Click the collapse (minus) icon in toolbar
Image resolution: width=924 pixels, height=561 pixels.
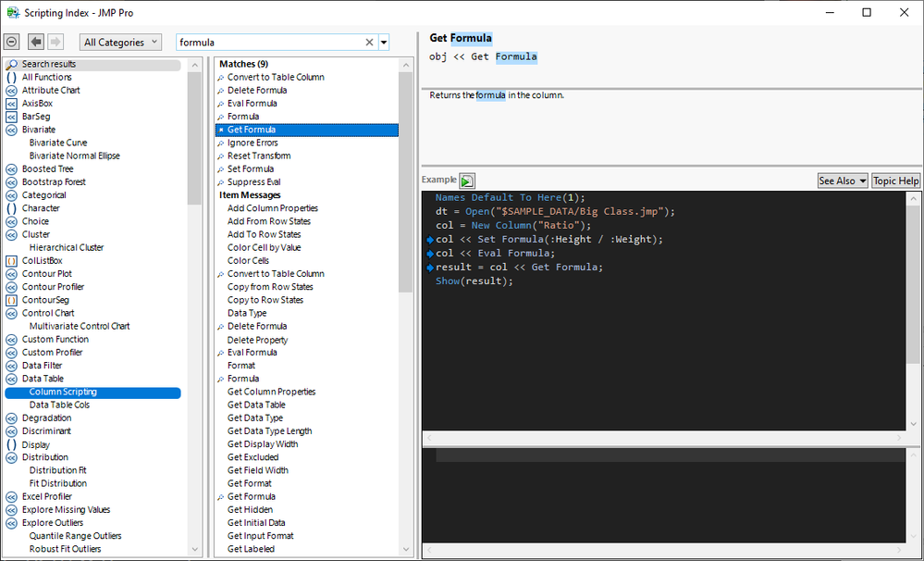click(11, 43)
